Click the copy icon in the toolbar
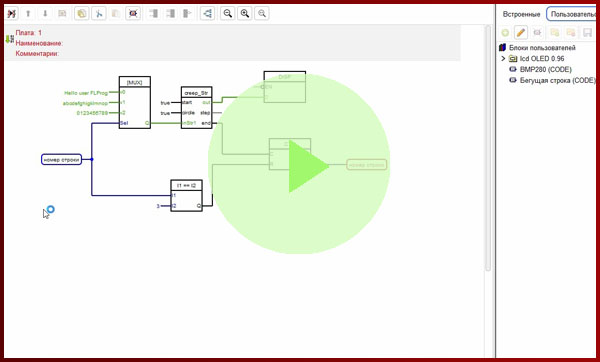Image resolution: width=600 pixels, height=362 pixels. click(82, 14)
